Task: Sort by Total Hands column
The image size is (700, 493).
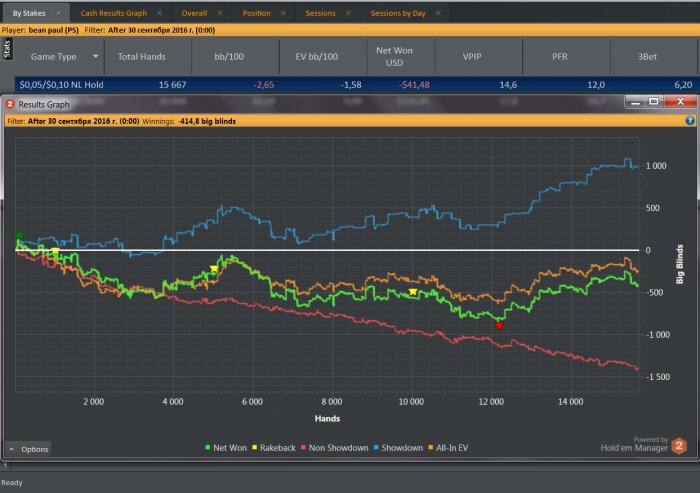Action: tap(142, 57)
